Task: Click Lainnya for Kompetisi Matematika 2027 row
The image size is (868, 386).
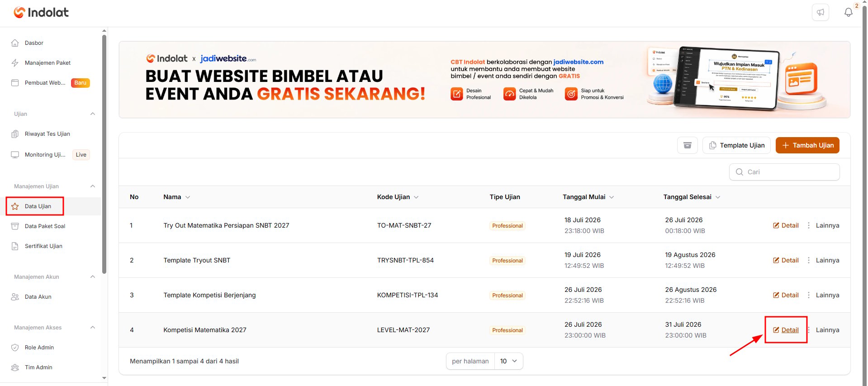Action: pos(827,330)
